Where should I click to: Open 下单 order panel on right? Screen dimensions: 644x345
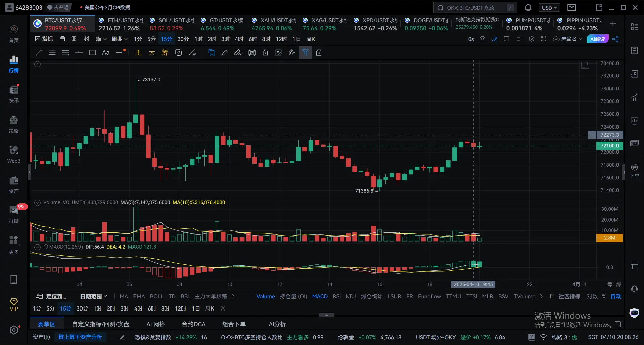coord(634,171)
